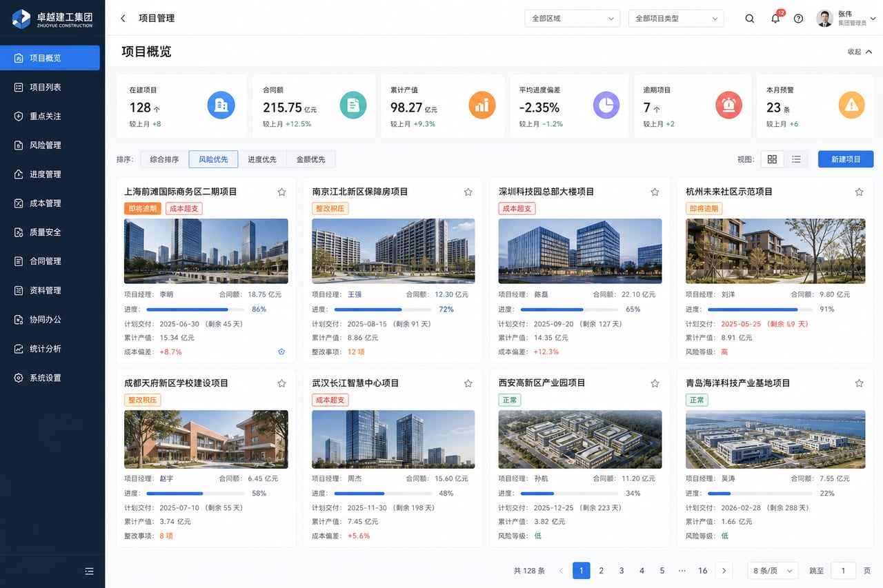Open notifications bell with 12 badge
883x588 pixels.
coord(775,19)
